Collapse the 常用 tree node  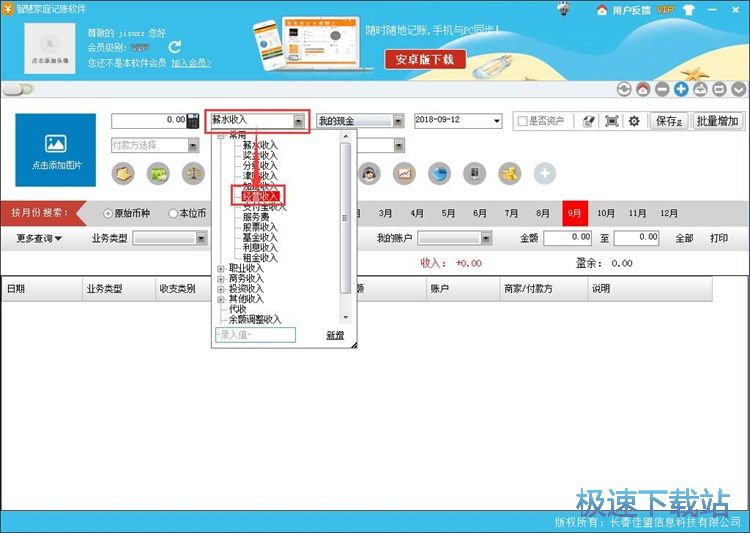tap(221, 136)
